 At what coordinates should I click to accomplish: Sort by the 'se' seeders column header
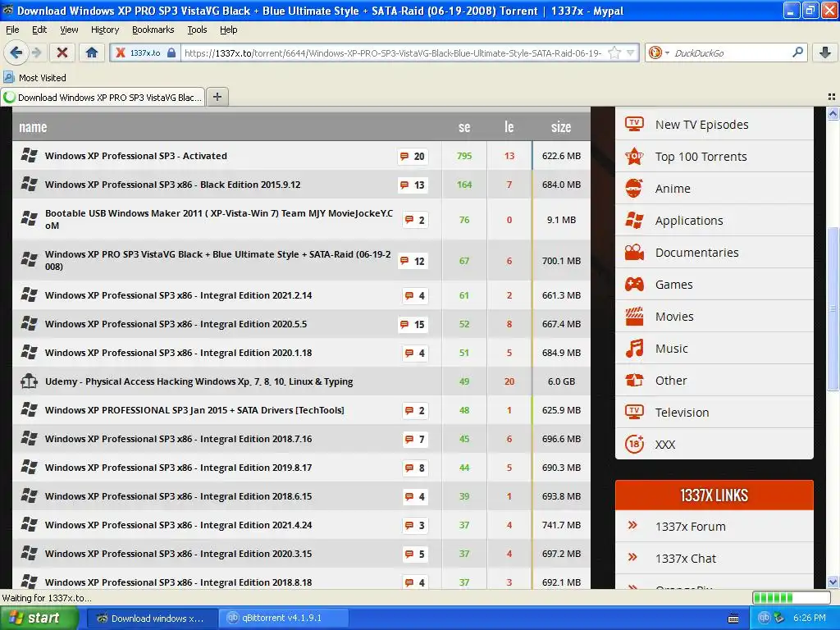click(464, 127)
